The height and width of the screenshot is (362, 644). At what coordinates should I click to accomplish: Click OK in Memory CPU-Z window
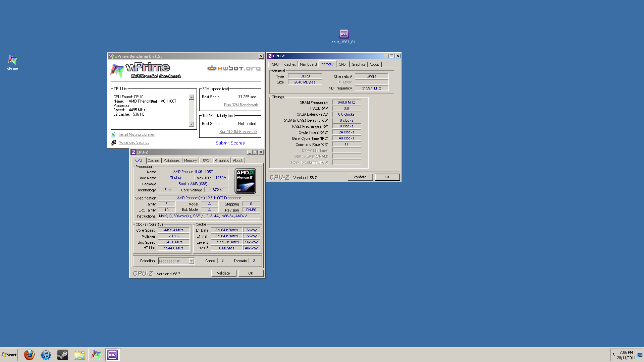click(387, 177)
